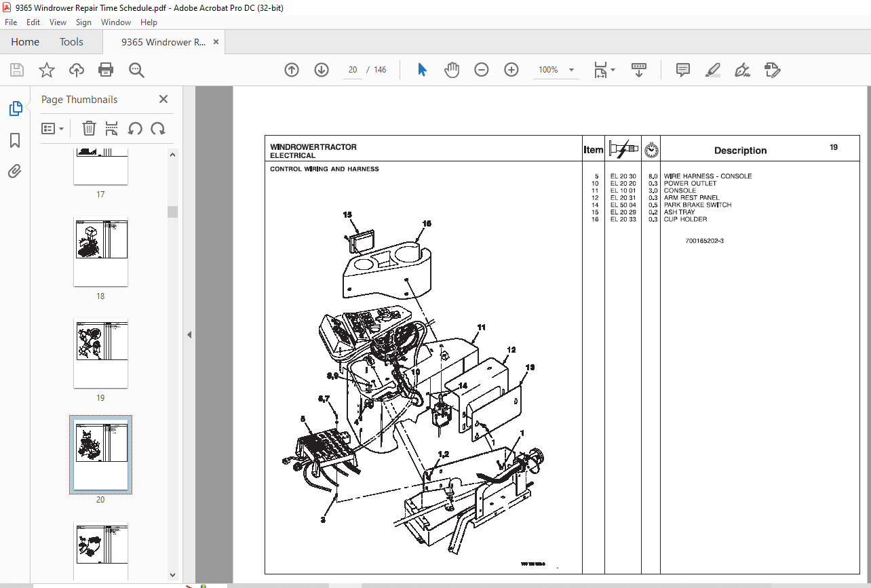This screenshot has width=871, height=588.
Task: Open the thumbnails options dropdown
Action: (53, 128)
